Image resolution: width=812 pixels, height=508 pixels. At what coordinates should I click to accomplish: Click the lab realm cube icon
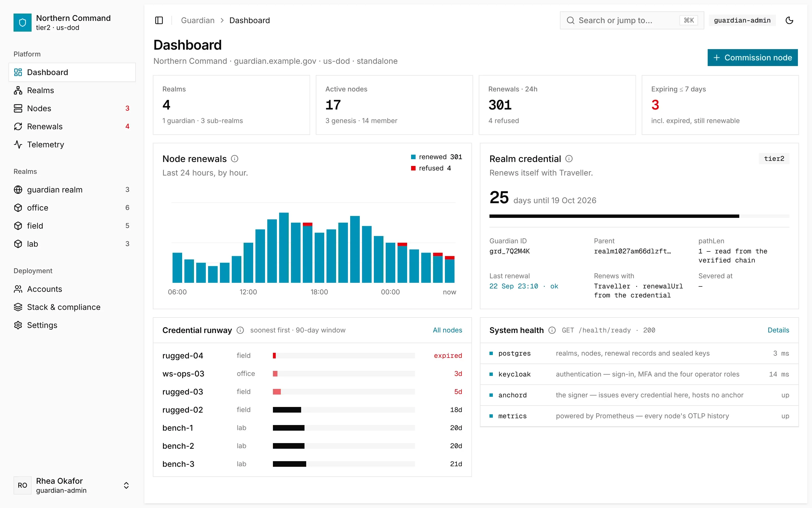pos(18,244)
